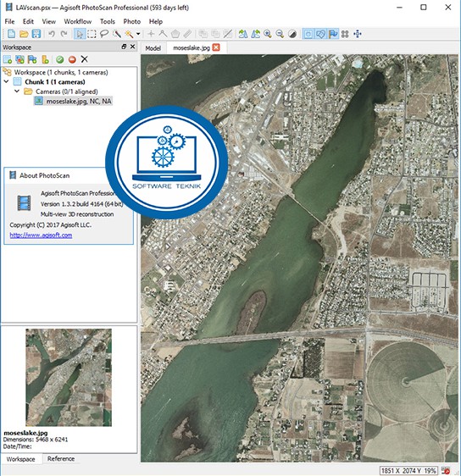461x476 pixels.
Task: Close the Workspace panel
Action: 132,47
